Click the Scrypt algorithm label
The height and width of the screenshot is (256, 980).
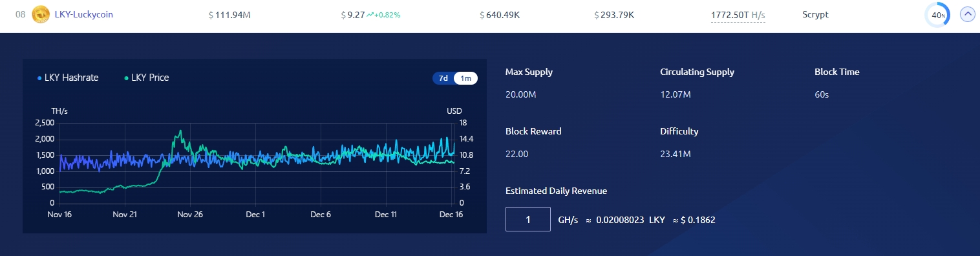click(x=815, y=14)
